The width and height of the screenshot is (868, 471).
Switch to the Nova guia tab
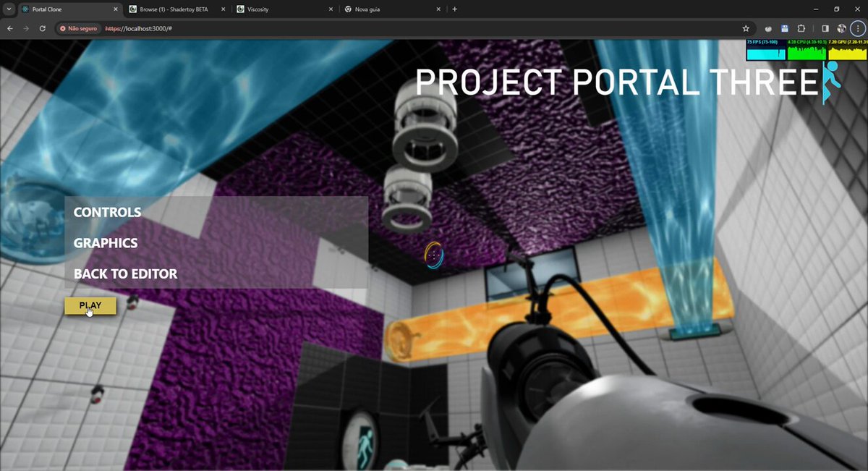pos(393,9)
